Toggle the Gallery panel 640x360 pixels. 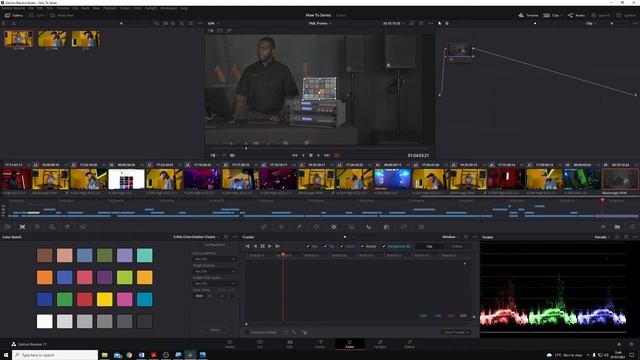click(x=14, y=16)
